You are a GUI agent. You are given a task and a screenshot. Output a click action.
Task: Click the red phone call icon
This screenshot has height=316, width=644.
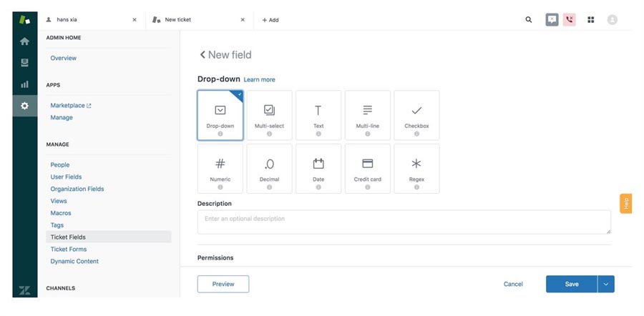pos(570,20)
